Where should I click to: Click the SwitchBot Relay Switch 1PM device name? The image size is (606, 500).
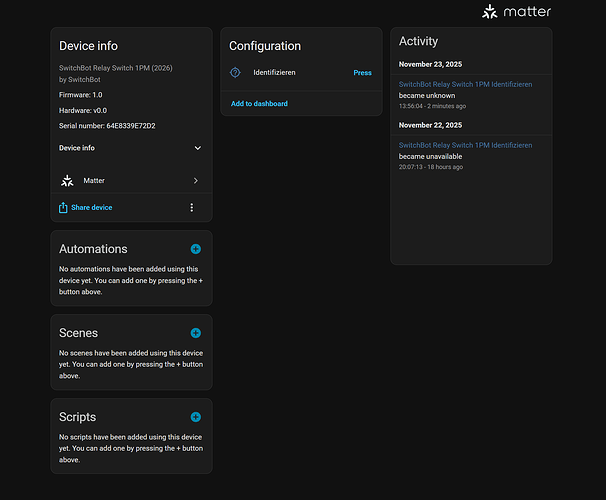(117, 68)
